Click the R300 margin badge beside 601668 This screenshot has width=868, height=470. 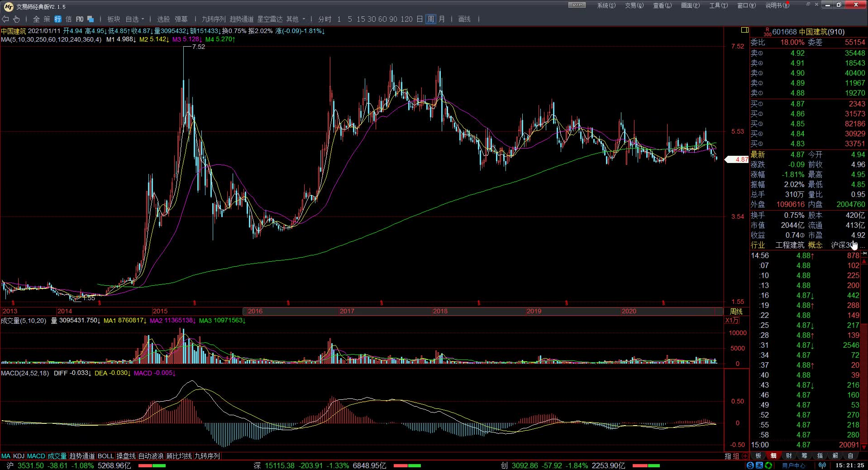767,32
